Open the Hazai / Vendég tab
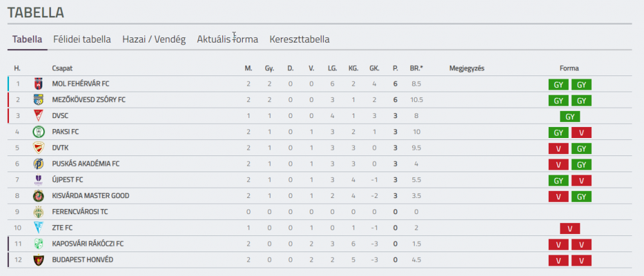The width and height of the screenshot is (644, 276). click(154, 39)
